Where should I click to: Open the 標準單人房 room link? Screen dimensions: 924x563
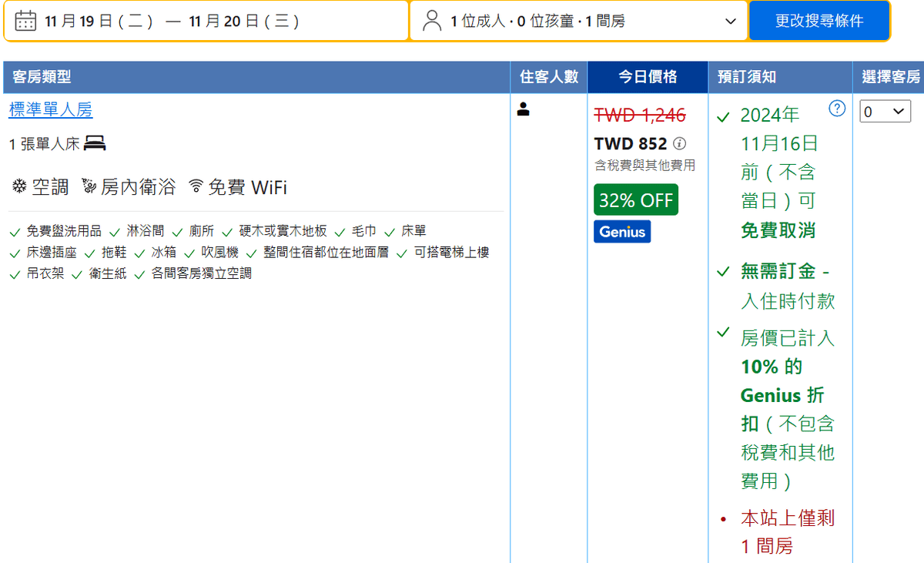[51, 110]
